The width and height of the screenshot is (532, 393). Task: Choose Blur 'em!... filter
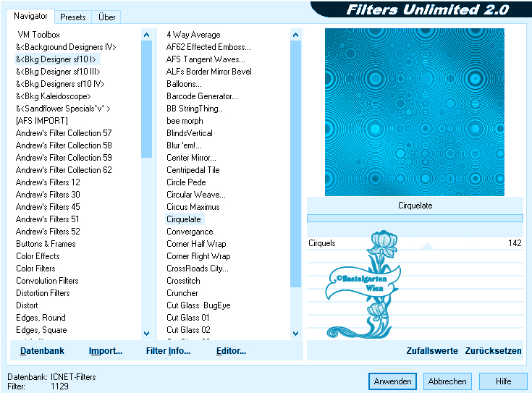click(x=184, y=145)
